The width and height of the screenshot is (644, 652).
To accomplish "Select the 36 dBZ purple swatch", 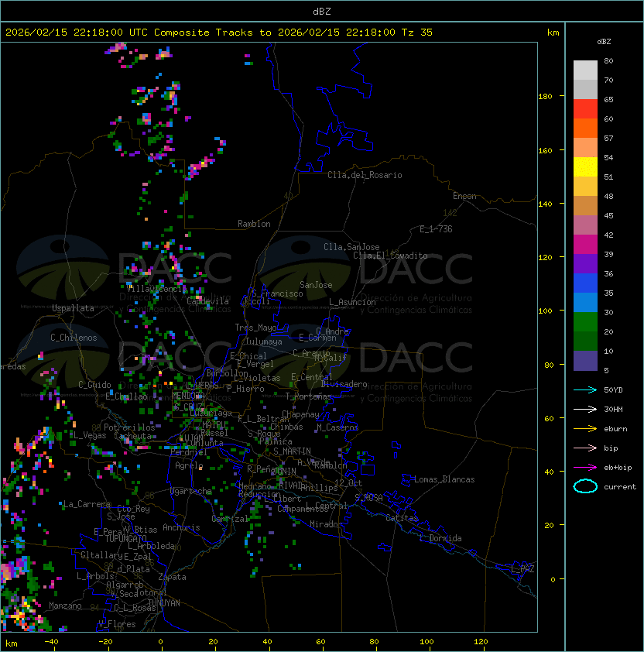I will (x=585, y=263).
